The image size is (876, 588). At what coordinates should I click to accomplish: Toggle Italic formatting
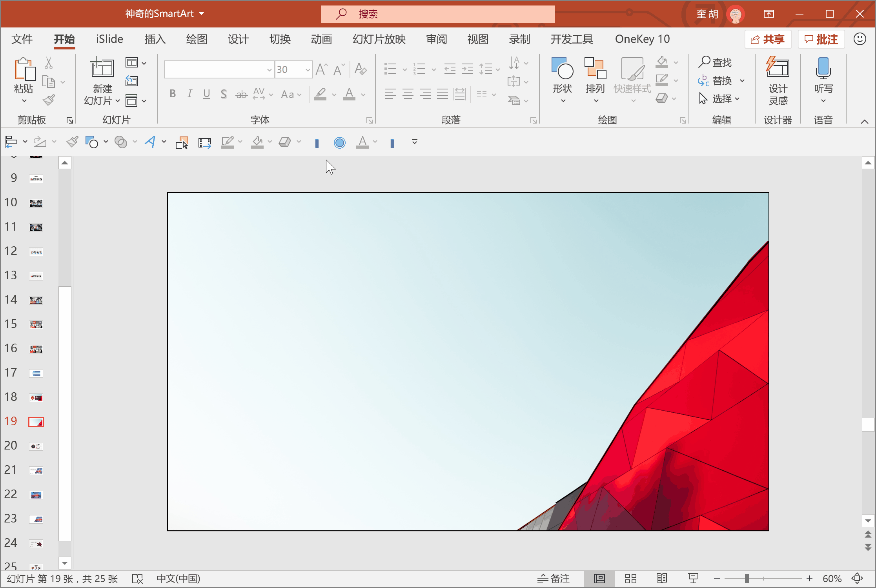pyautogui.click(x=189, y=94)
